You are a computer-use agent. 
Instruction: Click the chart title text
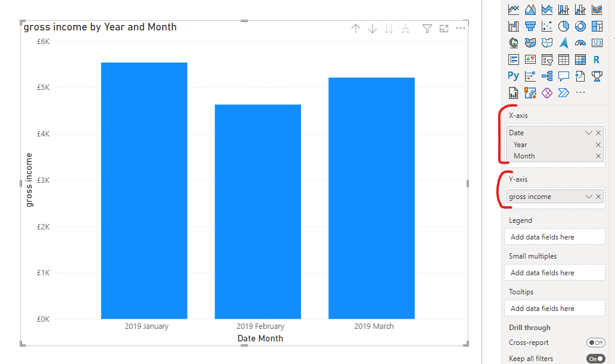(100, 27)
